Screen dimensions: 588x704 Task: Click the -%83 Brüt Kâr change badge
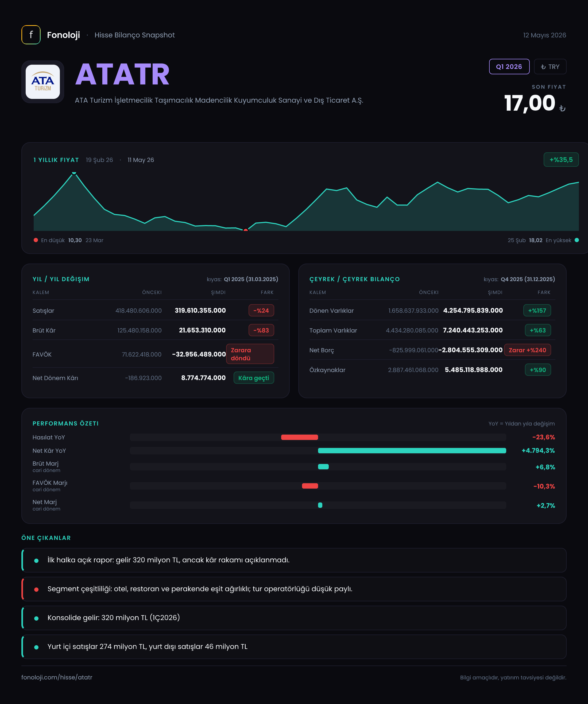click(261, 330)
